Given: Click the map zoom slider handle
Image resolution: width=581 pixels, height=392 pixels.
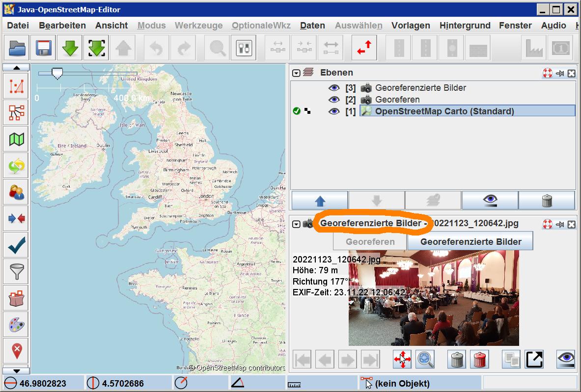Looking at the screenshot, I should (x=57, y=74).
